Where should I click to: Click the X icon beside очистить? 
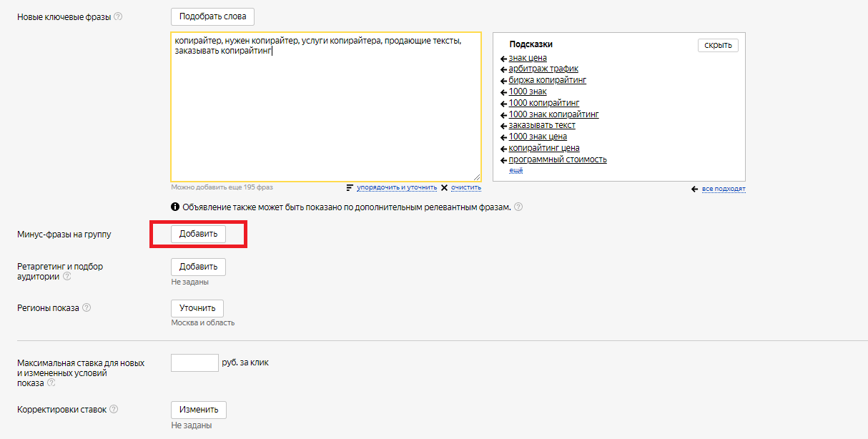[x=444, y=188]
